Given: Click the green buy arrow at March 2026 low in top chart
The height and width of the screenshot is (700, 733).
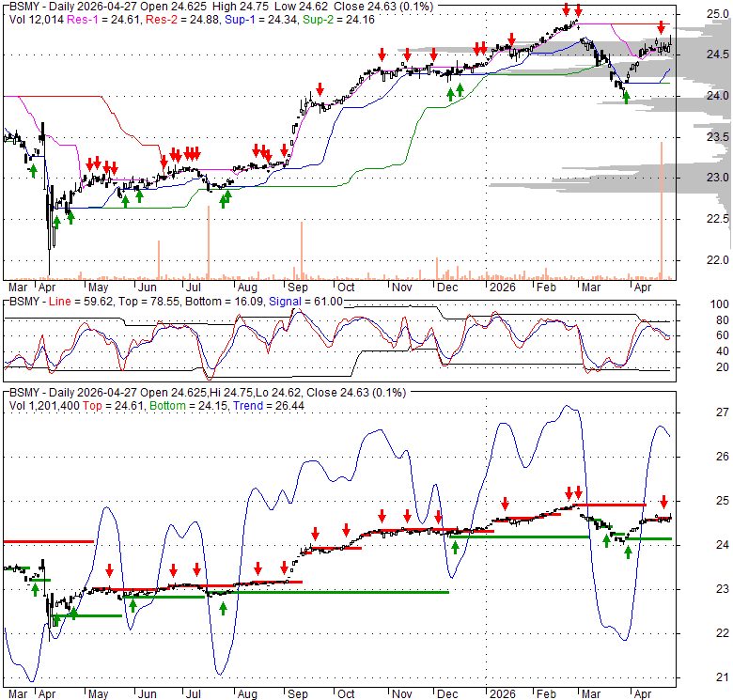Looking at the screenshot, I should click(x=627, y=97).
